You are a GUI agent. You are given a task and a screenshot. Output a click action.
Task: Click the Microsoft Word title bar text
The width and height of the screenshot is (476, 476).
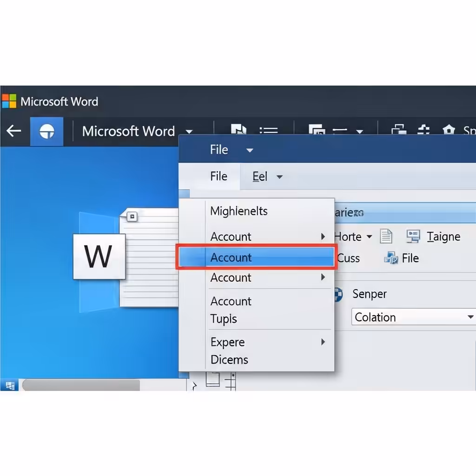coord(59,101)
